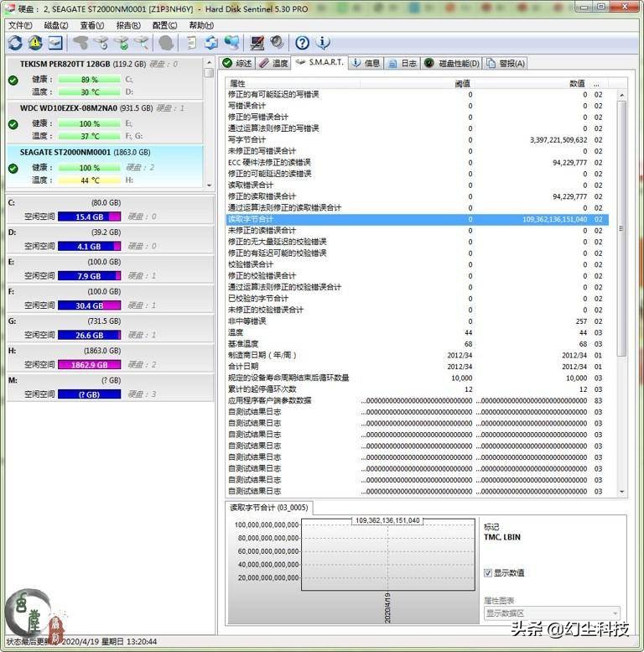The width and height of the screenshot is (644, 652).
Task: Toggle the 显示数值 checkbox
Action: [488, 573]
